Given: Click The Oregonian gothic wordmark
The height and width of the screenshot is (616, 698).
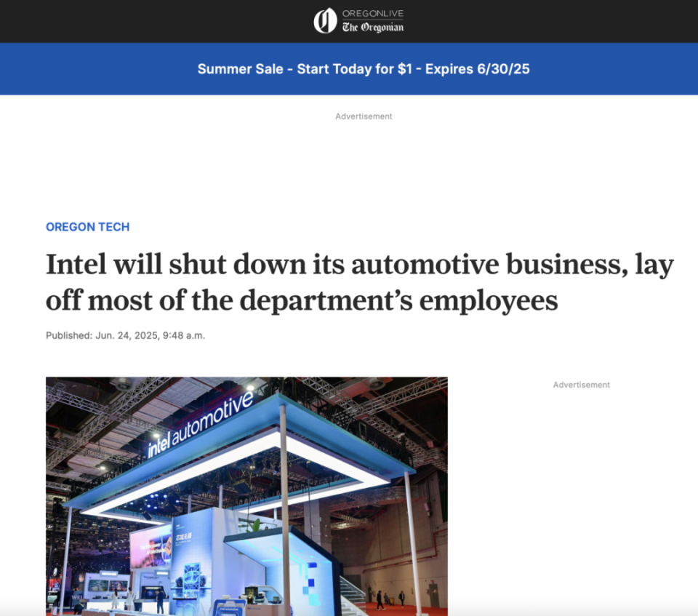Looking at the screenshot, I should (x=372, y=27).
